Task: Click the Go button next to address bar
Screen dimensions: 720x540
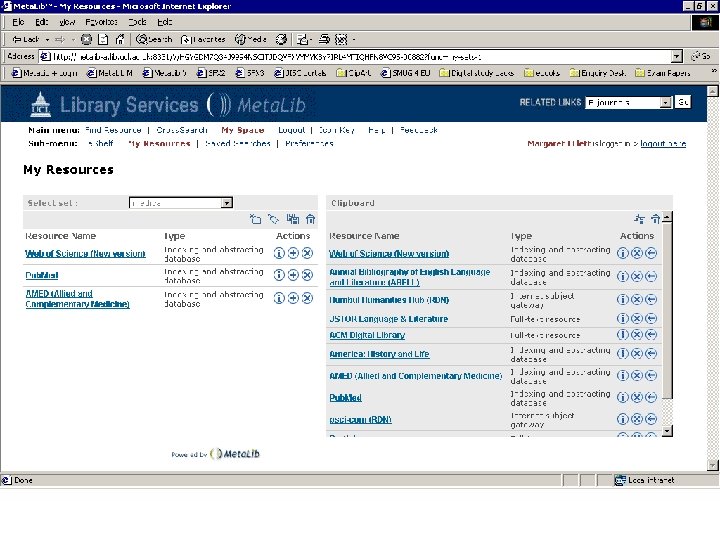Action: point(701,56)
